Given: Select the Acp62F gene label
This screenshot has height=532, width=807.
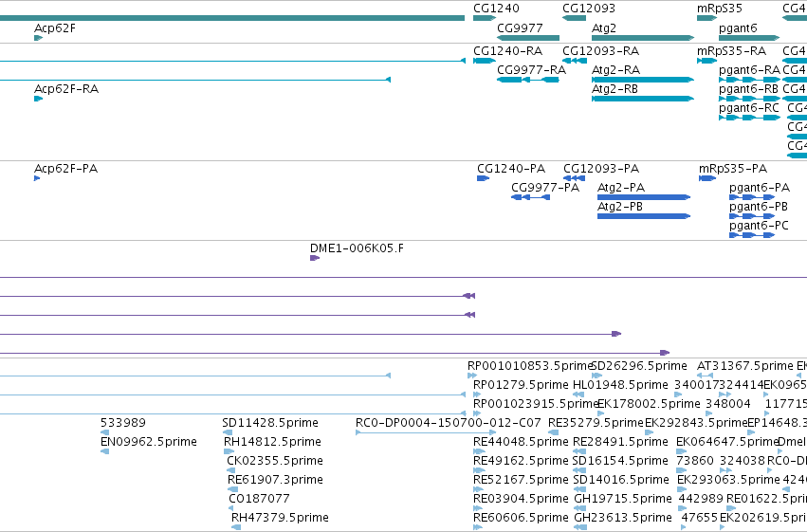Looking at the screenshot, I should click(x=55, y=28).
